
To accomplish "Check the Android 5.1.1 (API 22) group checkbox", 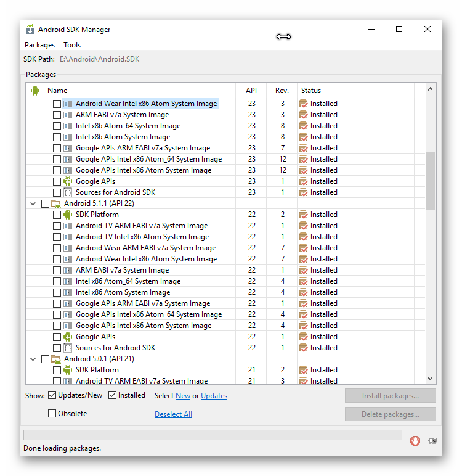I will (45, 203).
